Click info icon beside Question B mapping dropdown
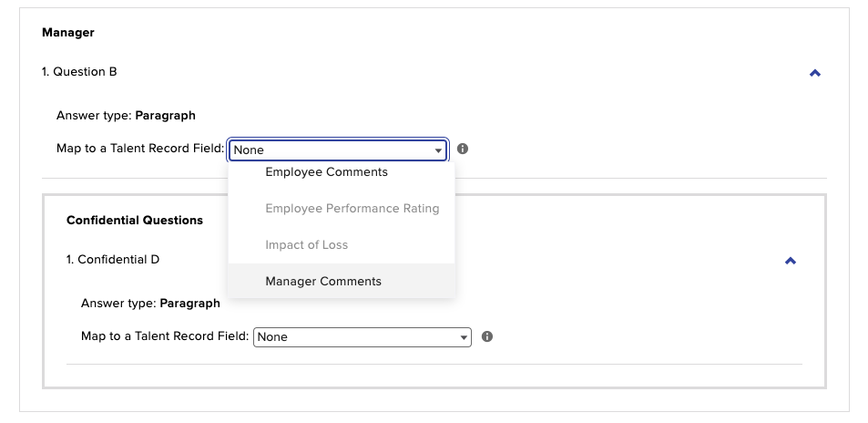This screenshot has width=868, height=423. [463, 149]
